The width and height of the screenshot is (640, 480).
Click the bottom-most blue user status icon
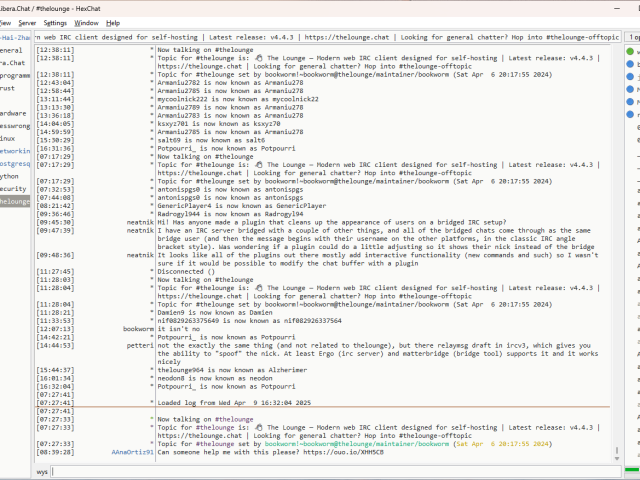click(631, 115)
